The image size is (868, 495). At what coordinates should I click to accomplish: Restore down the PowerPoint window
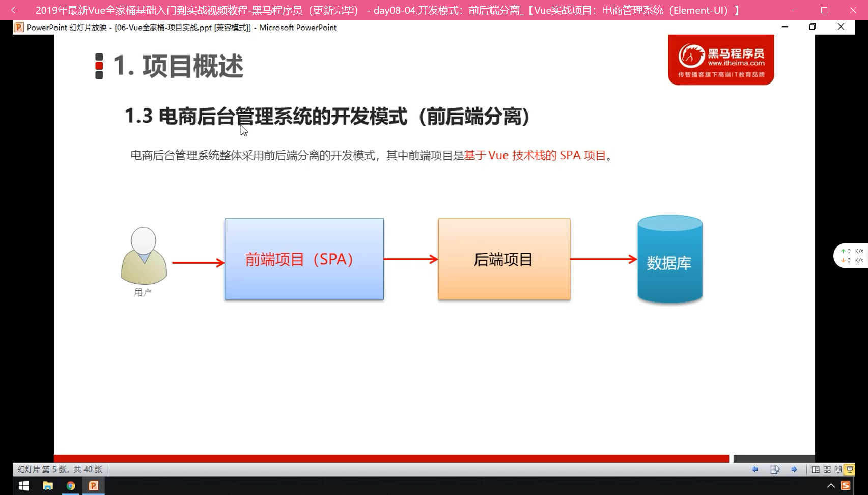point(813,27)
